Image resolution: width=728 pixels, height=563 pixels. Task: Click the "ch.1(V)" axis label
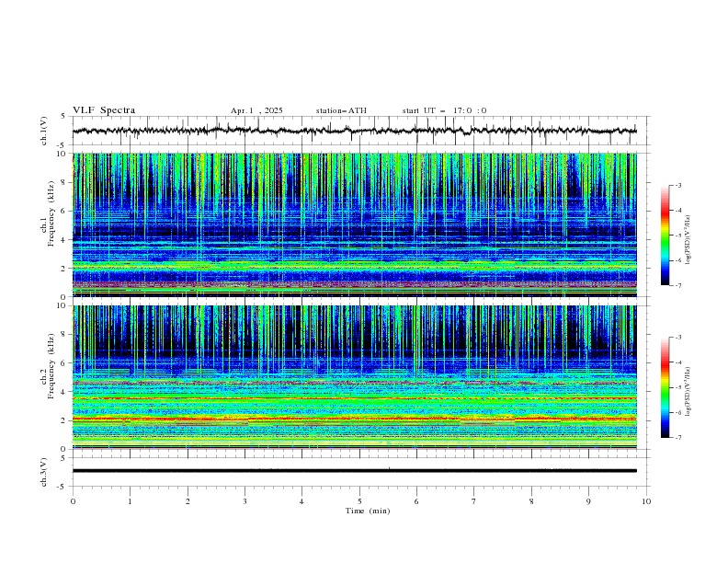[x=44, y=131]
